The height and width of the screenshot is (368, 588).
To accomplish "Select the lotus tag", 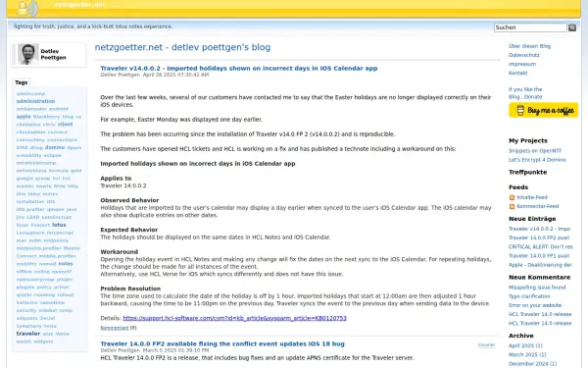I will click(x=59, y=225).
